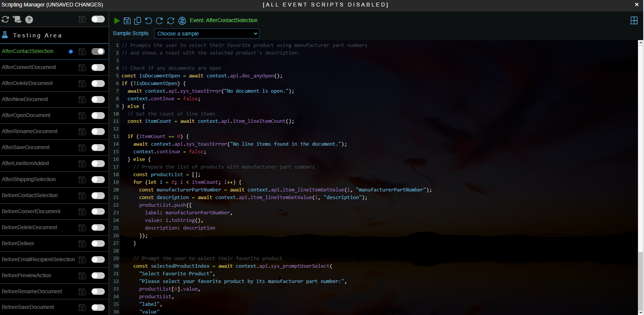
Task: Toggle the master switch above Testing Area
Action: (x=98, y=19)
